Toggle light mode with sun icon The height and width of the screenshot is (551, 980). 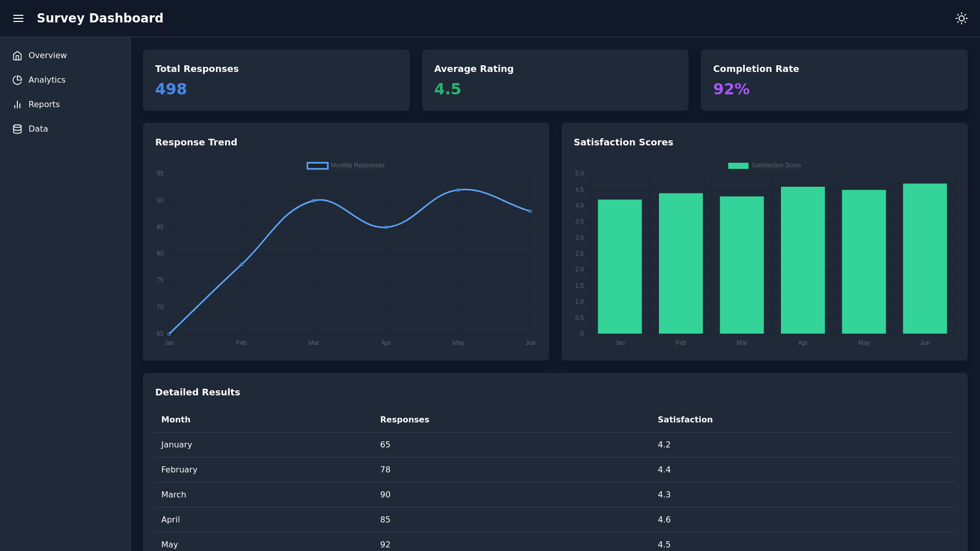[x=961, y=18]
